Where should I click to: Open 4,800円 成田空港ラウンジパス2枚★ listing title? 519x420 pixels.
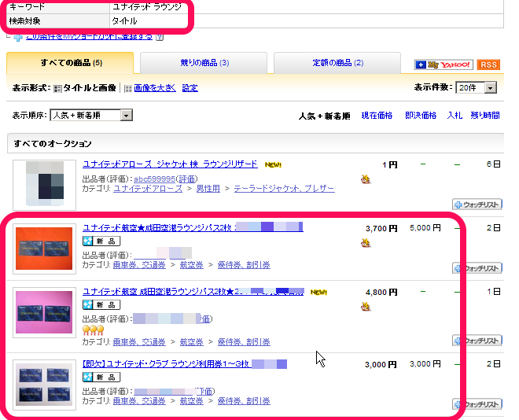193,292
